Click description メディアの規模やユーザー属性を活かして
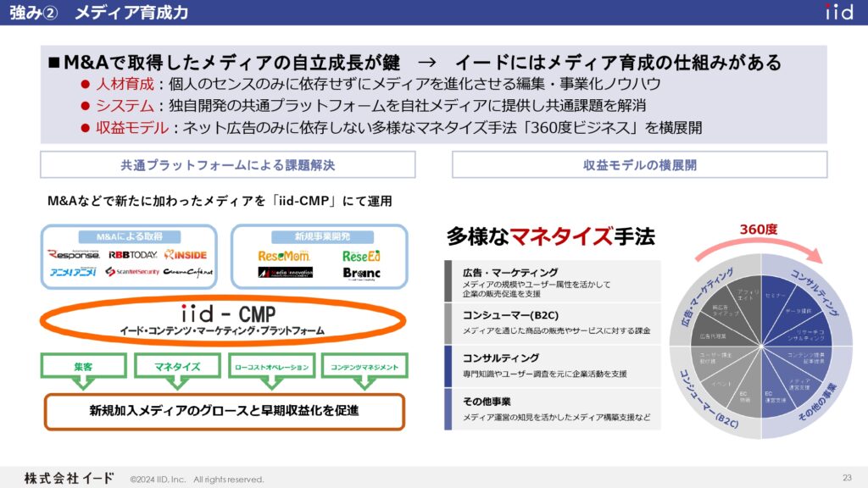 537,285
